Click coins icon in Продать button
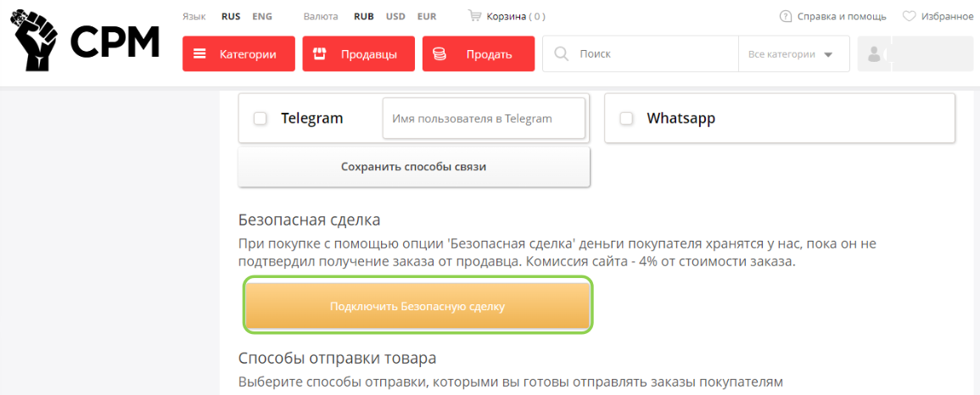The image size is (980, 395). 440,53
